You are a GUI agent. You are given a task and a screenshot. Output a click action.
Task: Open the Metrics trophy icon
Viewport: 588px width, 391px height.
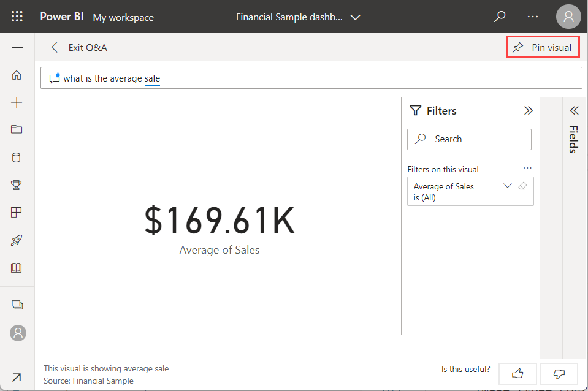[x=17, y=184]
